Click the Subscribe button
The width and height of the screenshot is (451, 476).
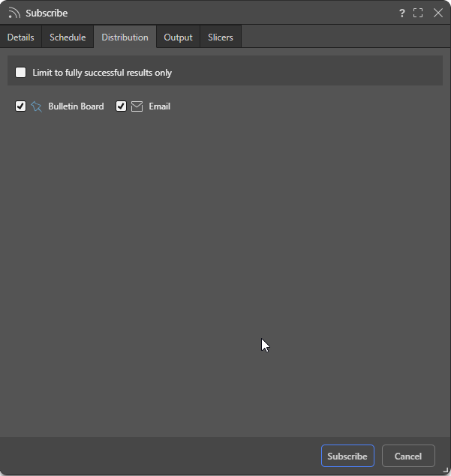click(x=347, y=456)
